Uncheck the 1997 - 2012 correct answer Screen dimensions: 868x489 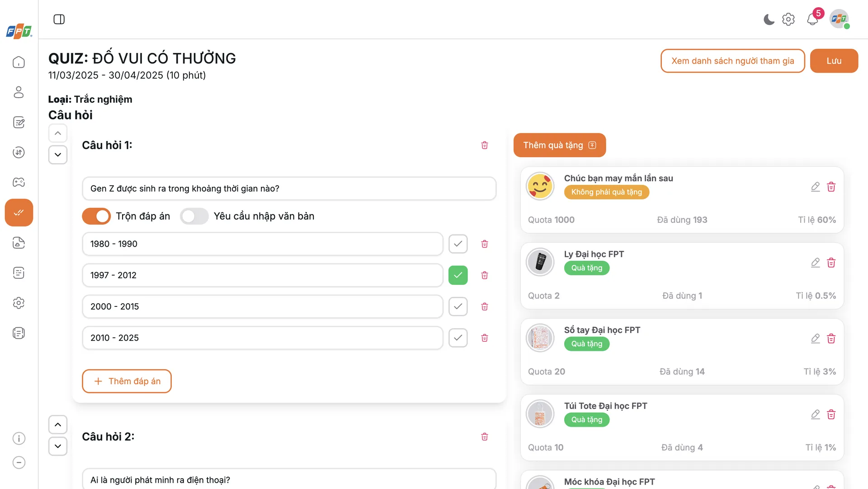pyautogui.click(x=458, y=275)
